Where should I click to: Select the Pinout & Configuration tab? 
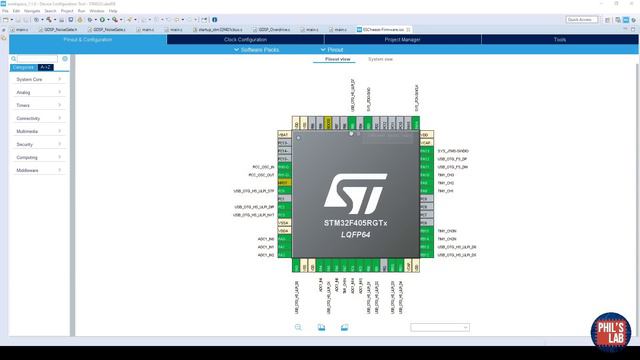point(88,40)
